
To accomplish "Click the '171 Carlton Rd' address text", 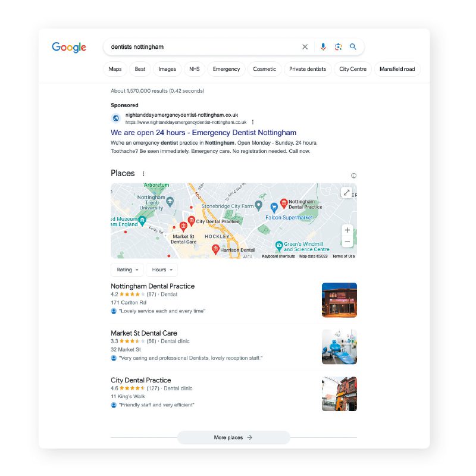I will (x=129, y=302).
